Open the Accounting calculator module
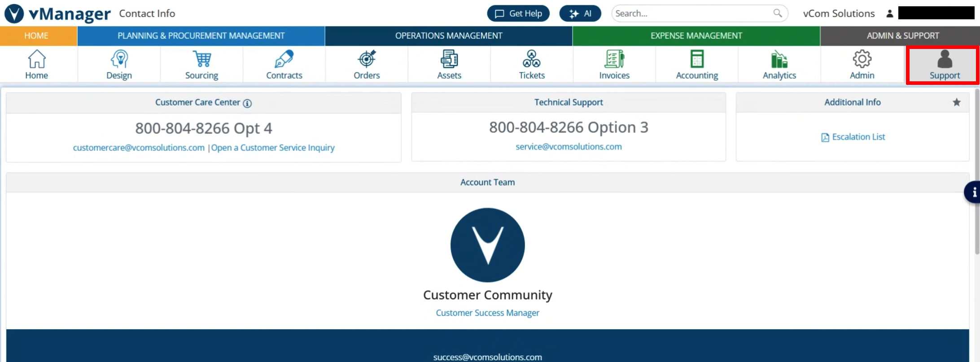This screenshot has width=980, height=362. (x=697, y=64)
